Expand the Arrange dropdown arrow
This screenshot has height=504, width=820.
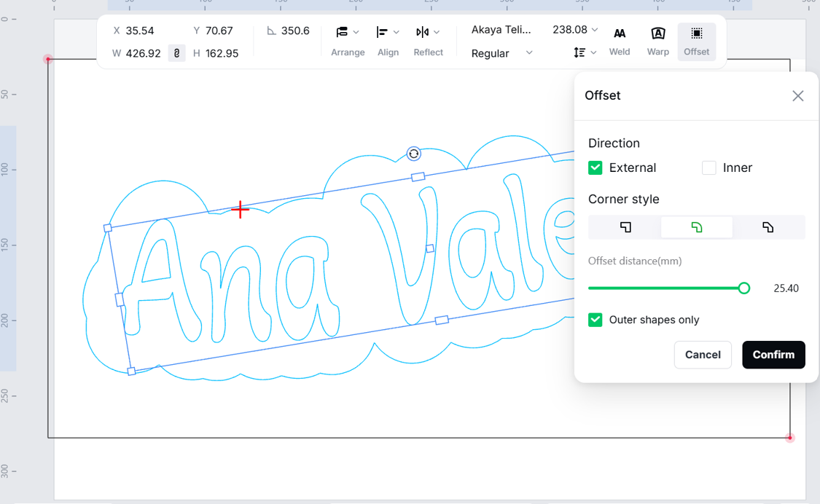(x=356, y=33)
